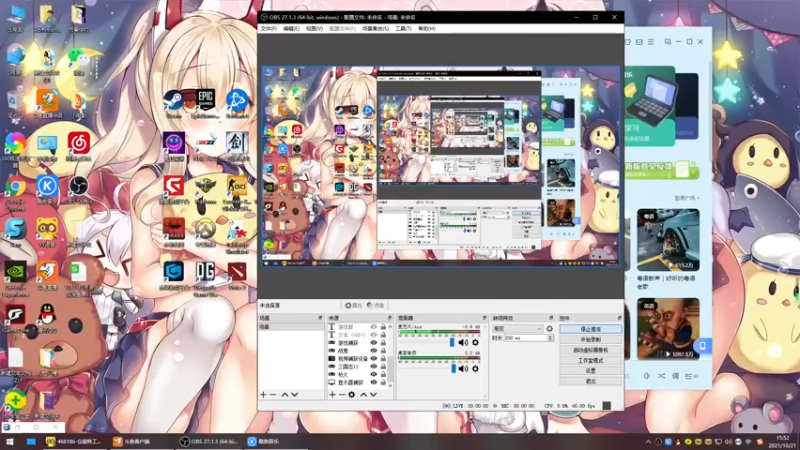Click the transition duration stepper arrows
The width and height of the screenshot is (800, 450).
coord(550,338)
